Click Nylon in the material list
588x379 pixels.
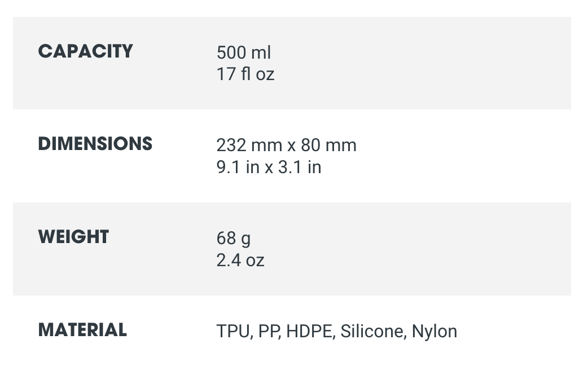tap(435, 331)
